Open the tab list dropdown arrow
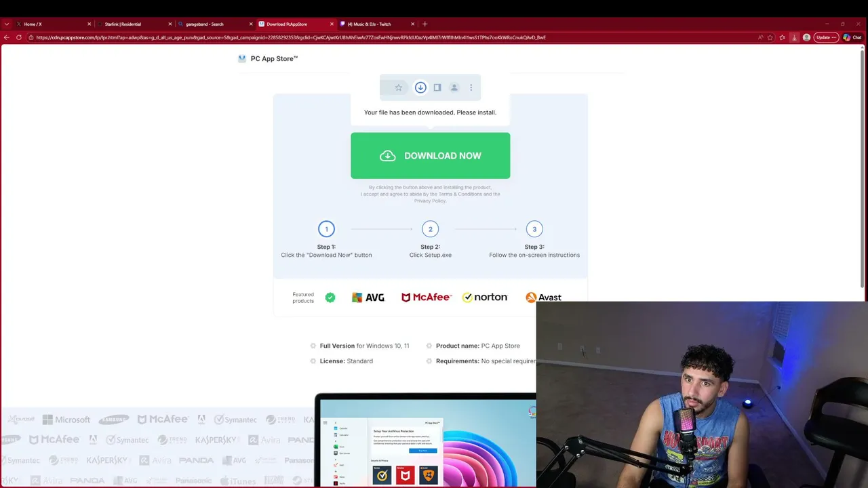Viewport: 868px width, 488px height. pyautogui.click(x=7, y=24)
